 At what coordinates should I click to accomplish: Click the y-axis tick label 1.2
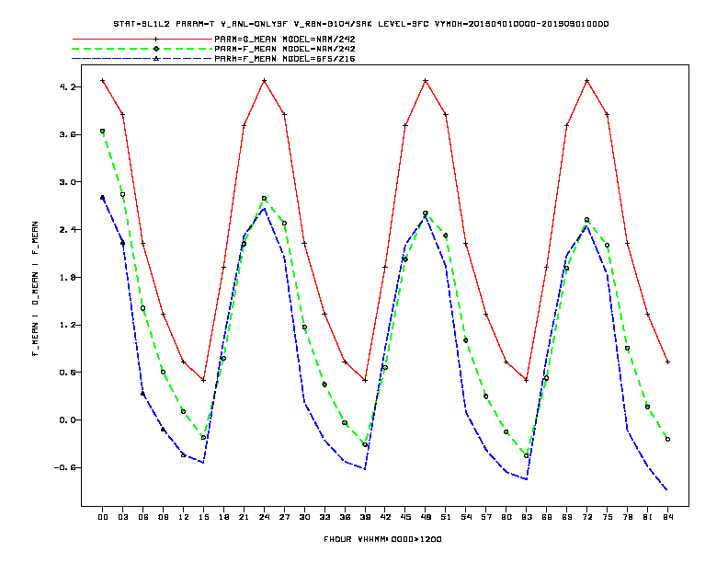(x=67, y=325)
